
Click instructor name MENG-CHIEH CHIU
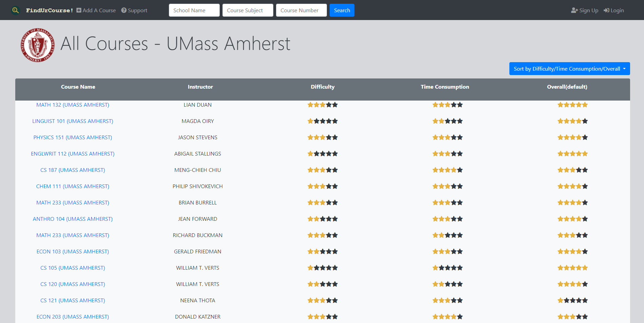tap(198, 170)
